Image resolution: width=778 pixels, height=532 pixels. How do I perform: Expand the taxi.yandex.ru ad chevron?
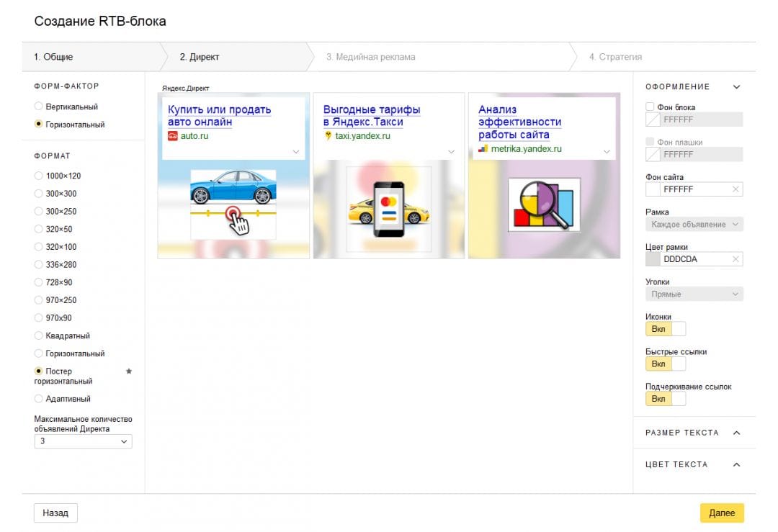[452, 152]
